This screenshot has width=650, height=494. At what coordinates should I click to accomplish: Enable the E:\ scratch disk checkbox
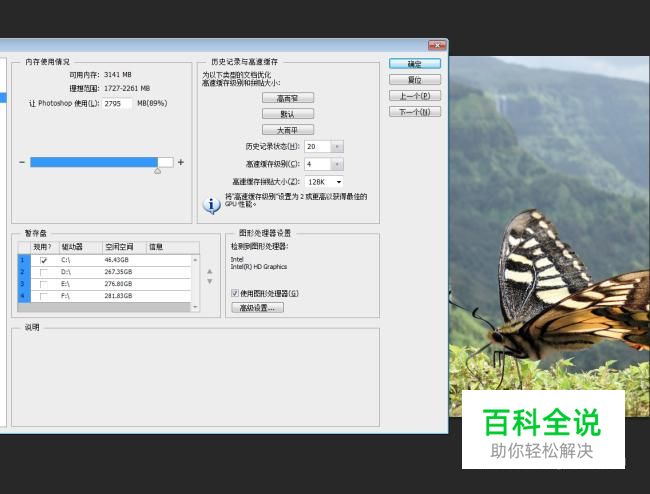coord(44,284)
